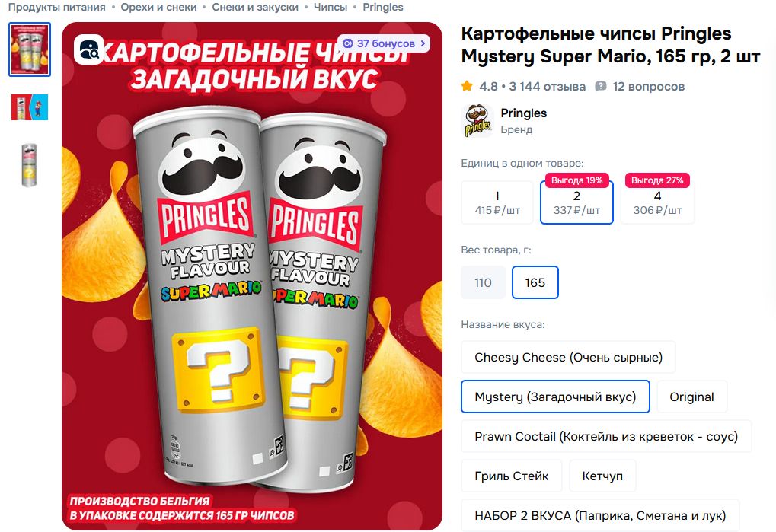Click the questions speech bubble icon
This screenshot has height=532, width=776.
click(600, 87)
